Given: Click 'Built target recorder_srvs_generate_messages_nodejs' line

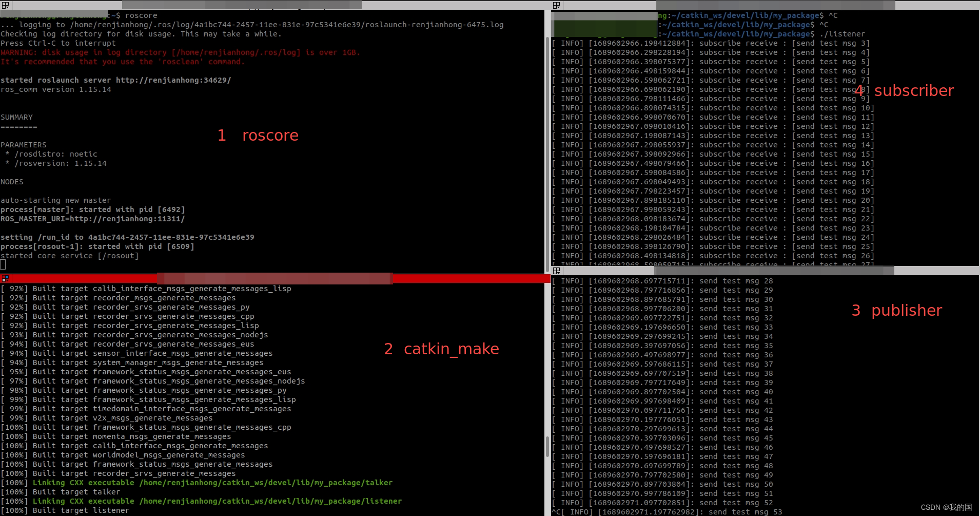Looking at the screenshot, I should pos(134,335).
